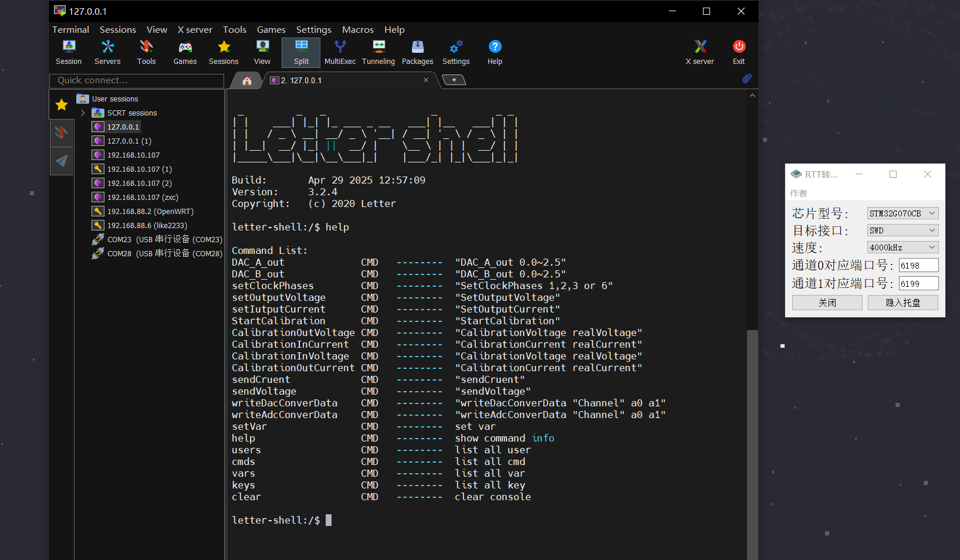This screenshot has height=560, width=960.
Task: Open the Settings toolbar icon
Action: 456,52
